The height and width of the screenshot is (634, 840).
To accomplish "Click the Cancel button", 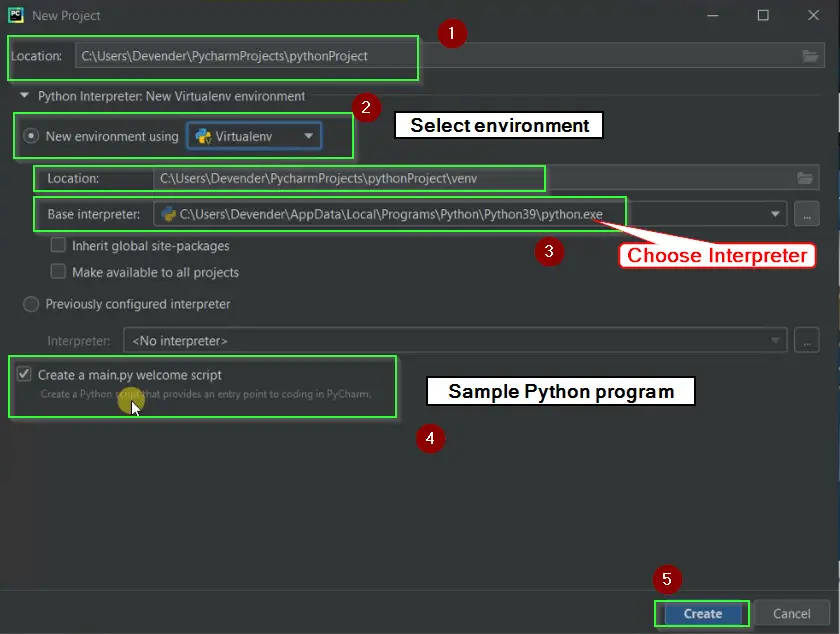I will click(x=791, y=614).
